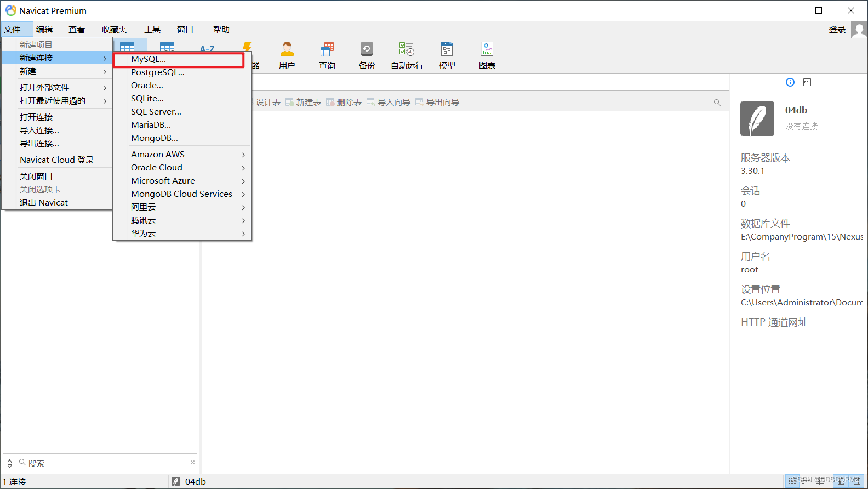This screenshot has height=489, width=868.
Task: Click the 04db feather connection icon
Action: pos(757,118)
